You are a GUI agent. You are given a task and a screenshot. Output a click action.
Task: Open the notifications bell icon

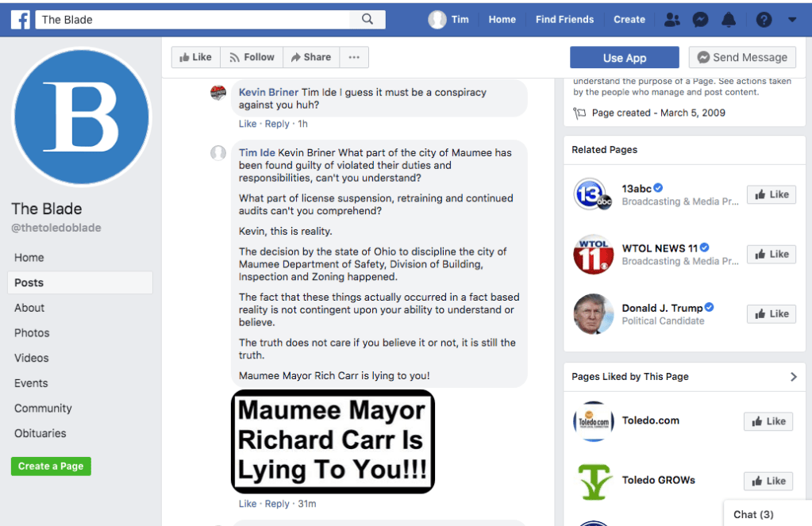click(x=729, y=20)
